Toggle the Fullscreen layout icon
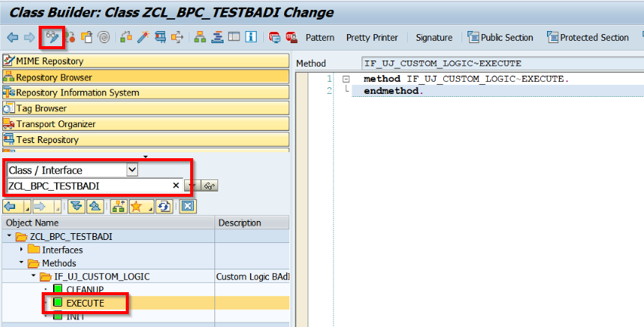Image resolution: width=644 pixels, height=327 pixels. point(234,37)
